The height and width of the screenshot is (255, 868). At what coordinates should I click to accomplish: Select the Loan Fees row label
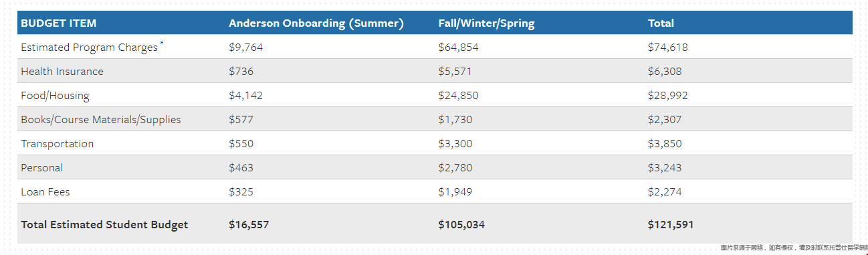45,192
